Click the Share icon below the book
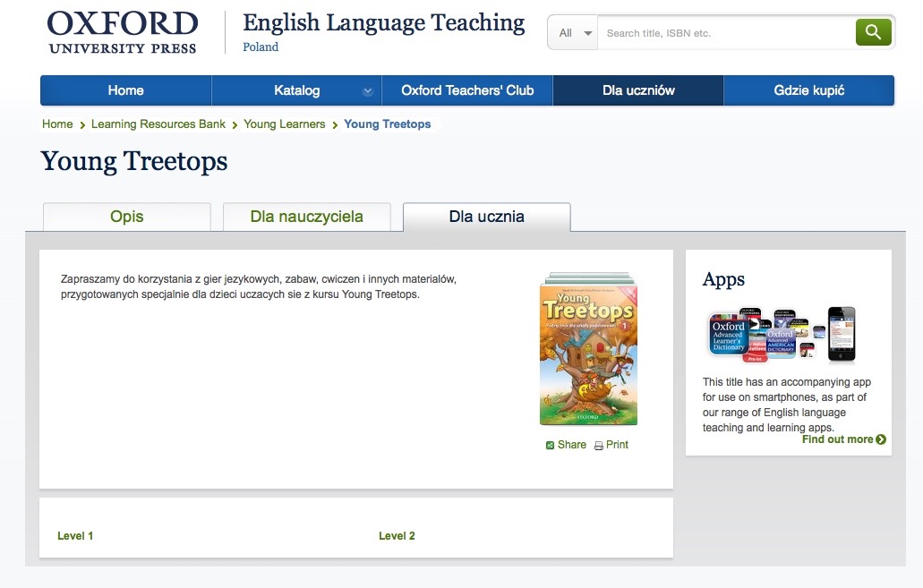 click(x=551, y=446)
